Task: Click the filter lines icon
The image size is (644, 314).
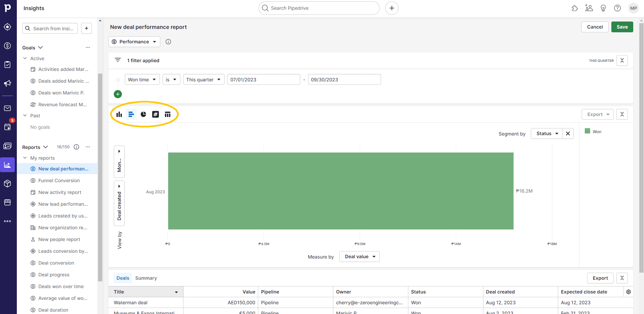Action: (x=118, y=60)
